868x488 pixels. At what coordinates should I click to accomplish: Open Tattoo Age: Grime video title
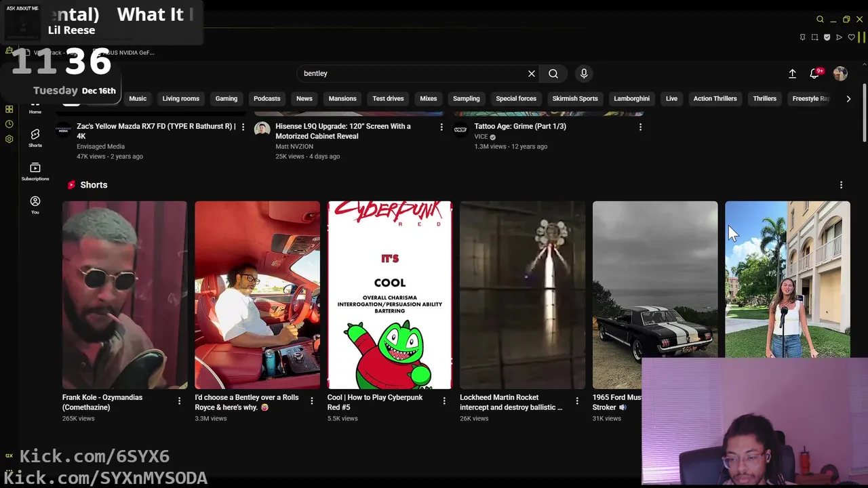click(x=520, y=126)
